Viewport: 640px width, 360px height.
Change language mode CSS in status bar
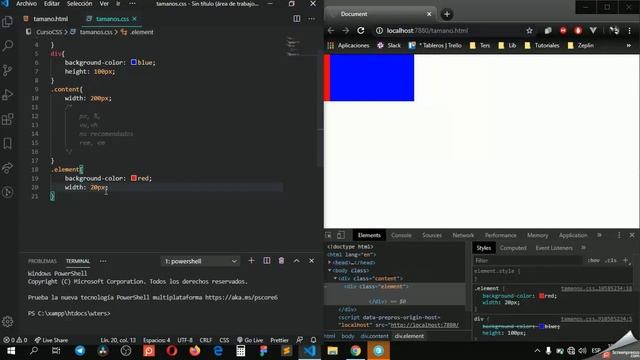click(x=224, y=340)
